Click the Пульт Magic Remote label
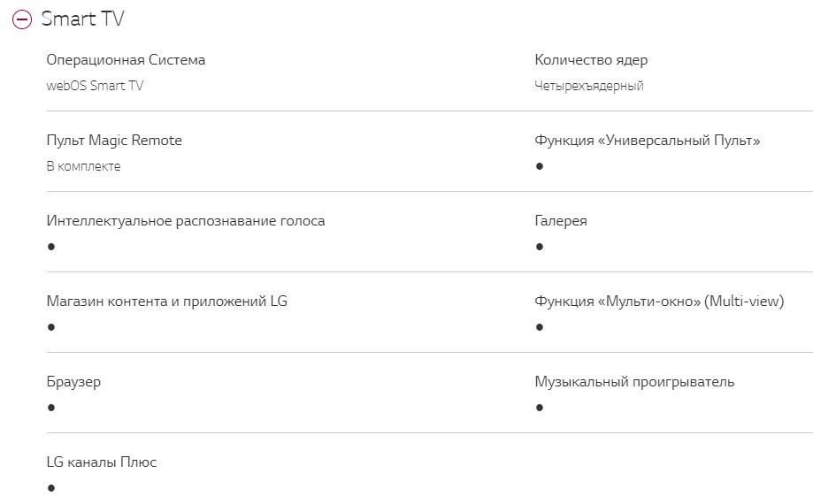813x504 pixels. click(114, 141)
